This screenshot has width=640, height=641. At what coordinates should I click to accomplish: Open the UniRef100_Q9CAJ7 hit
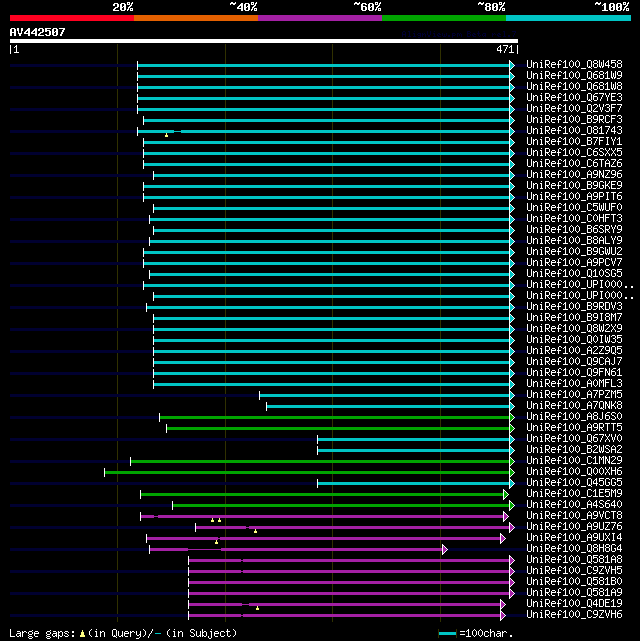coord(574,362)
